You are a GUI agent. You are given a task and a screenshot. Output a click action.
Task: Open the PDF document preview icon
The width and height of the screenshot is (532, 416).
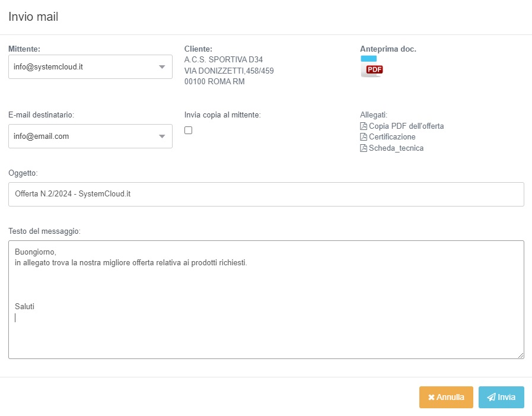coord(372,67)
